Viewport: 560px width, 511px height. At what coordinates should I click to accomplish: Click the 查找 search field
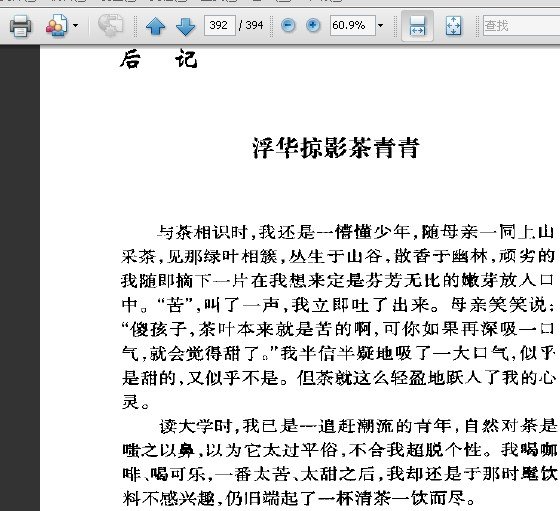(521, 25)
